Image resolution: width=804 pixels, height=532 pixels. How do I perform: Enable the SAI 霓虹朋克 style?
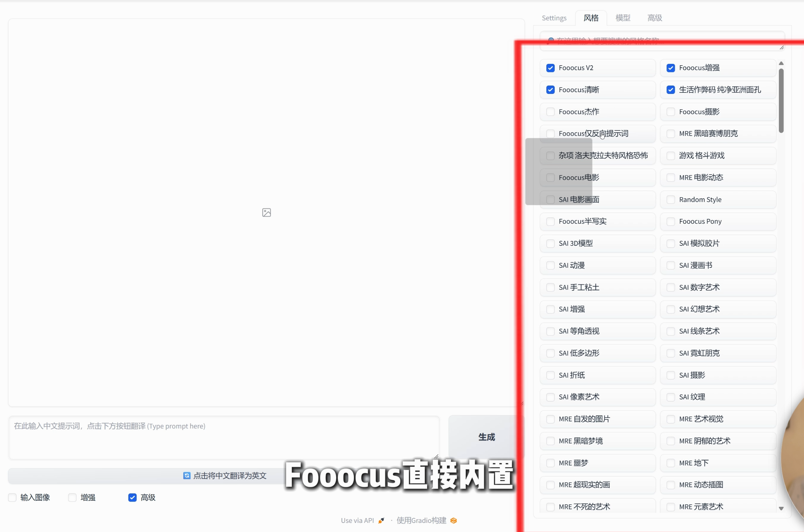(671, 353)
